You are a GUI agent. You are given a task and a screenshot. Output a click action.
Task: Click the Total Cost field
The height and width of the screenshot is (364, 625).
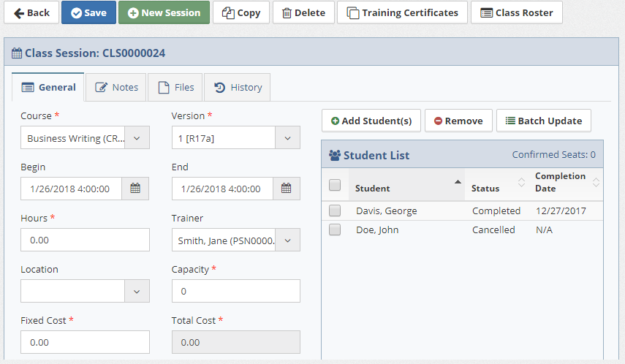click(236, 342)
